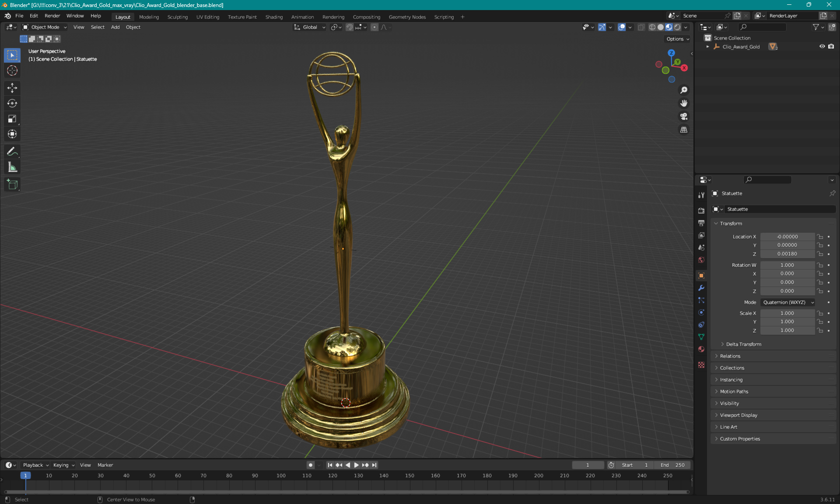The width and height of the screenshot is (840, 504).
Task: Click the play animation button
Action: click(357, 465)
